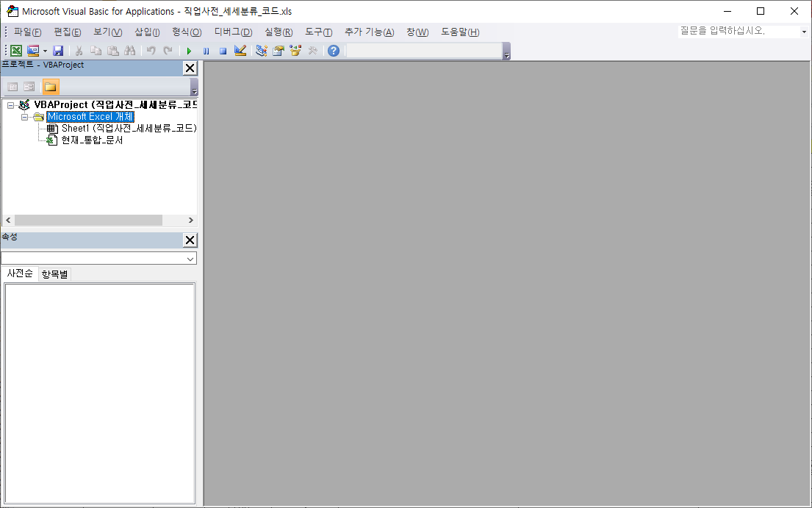Open the 편집(E) menu
The width and height of the screenshot is (812, 508).
[x=68, y=32]
